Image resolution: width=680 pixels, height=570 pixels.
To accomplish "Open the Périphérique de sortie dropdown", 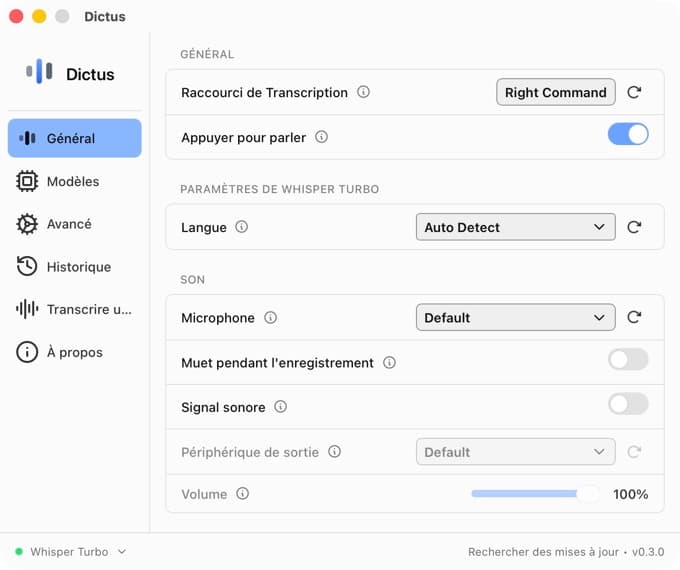I will coord(516,452).
